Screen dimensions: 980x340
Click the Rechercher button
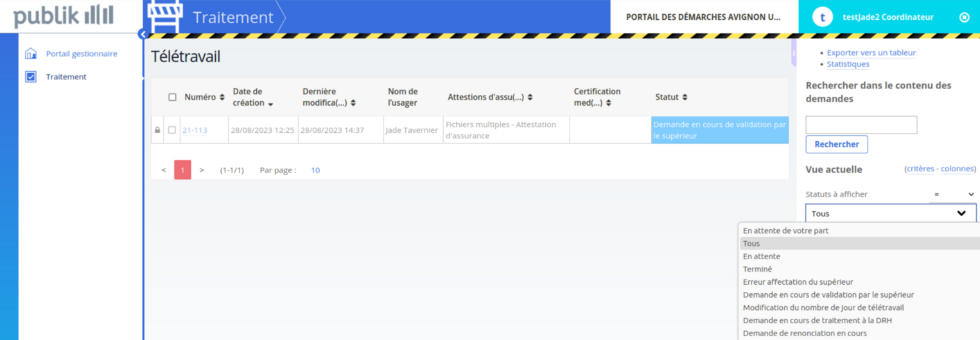point(837,144)
